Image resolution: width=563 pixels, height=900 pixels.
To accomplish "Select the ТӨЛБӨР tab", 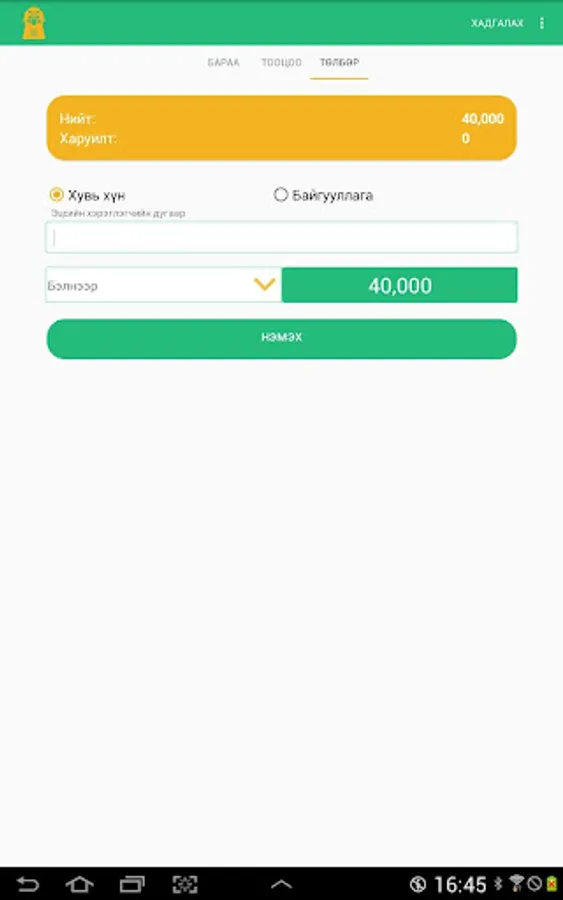I will click(339, 62).
